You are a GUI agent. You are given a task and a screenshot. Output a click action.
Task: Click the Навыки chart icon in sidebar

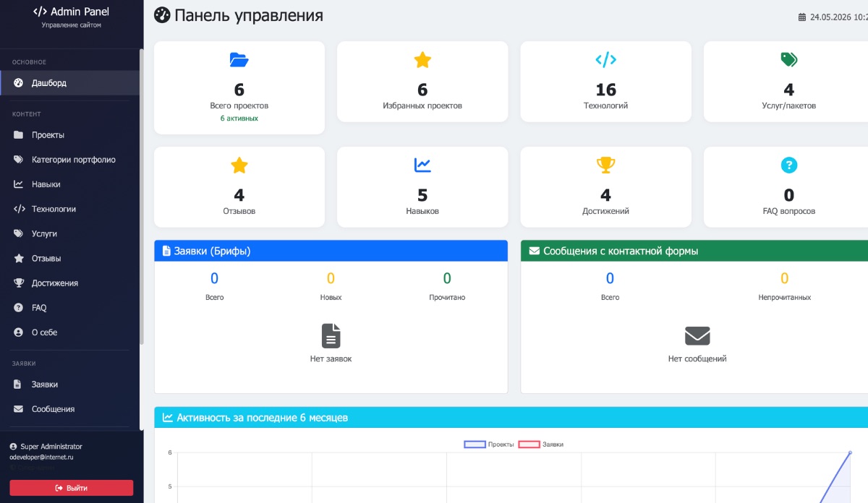(18, 184)
